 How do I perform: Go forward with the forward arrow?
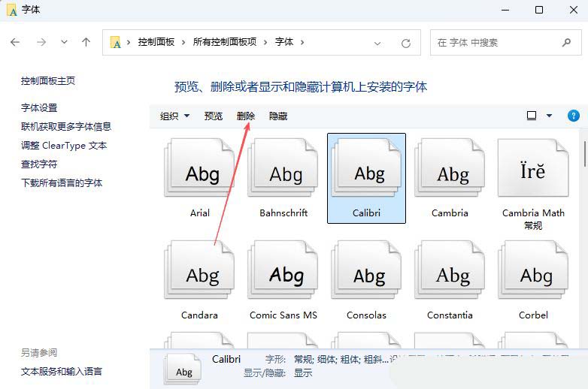click(41, 42)
